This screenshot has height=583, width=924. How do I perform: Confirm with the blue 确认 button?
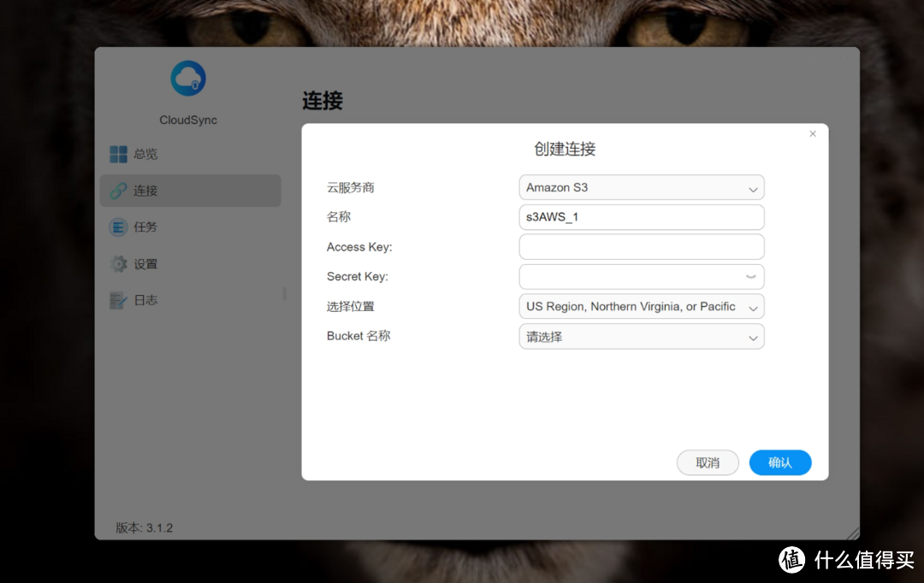pos(779,462)
